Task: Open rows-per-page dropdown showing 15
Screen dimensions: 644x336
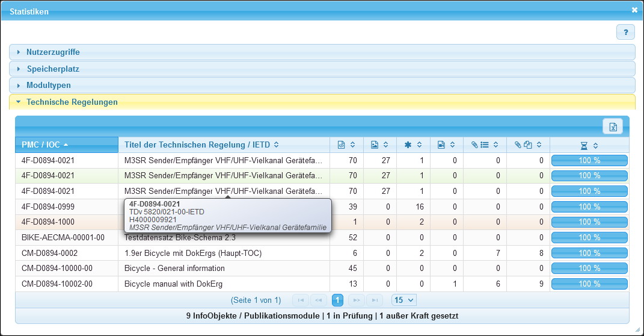Action: pos(404,300)
